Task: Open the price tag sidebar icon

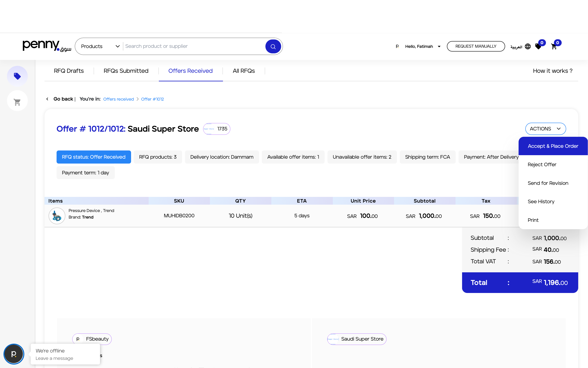Action: [x=17, y=76]
